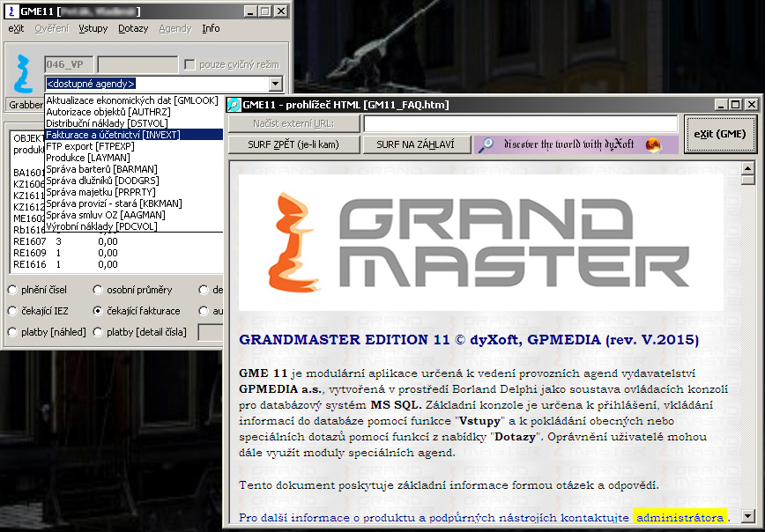Screen dimensions: 765x532
Task: Maximize the GME11 main window
Action: [264, 11]
